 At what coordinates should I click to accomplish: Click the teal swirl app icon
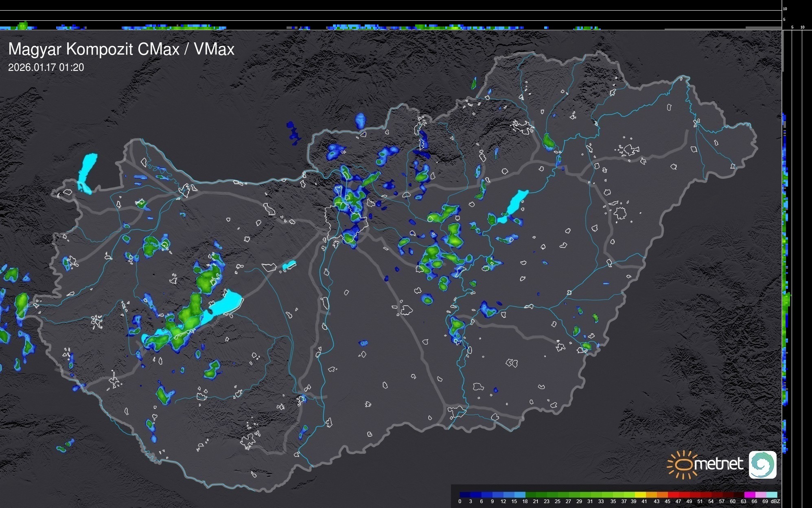[x=762, y=464]
